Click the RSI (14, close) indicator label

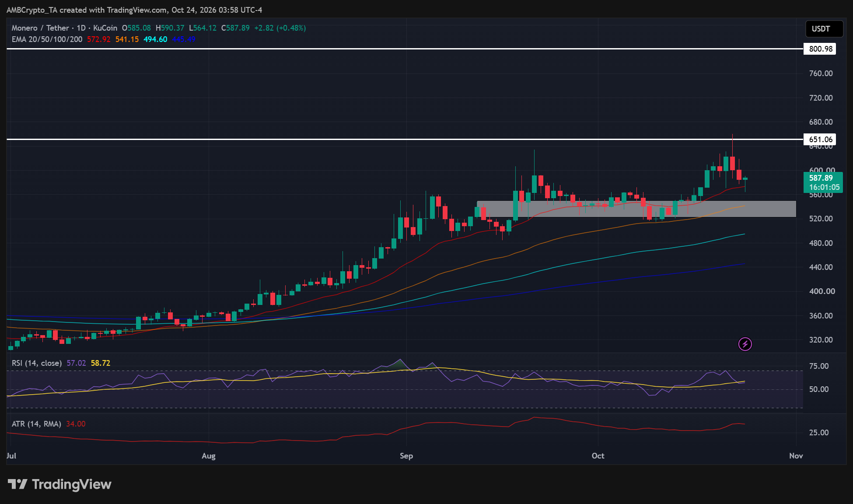36,363
